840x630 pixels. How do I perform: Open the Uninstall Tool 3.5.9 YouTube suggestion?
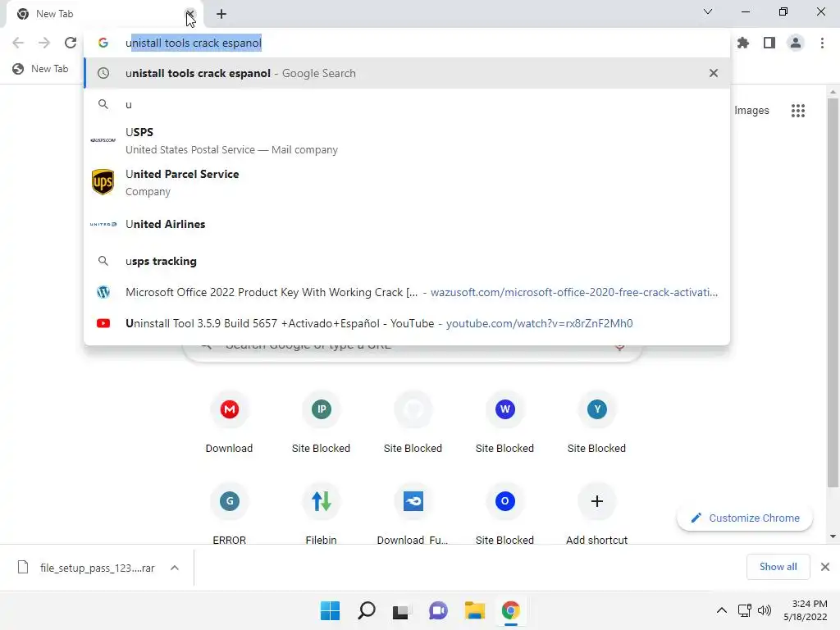point(407,323)
